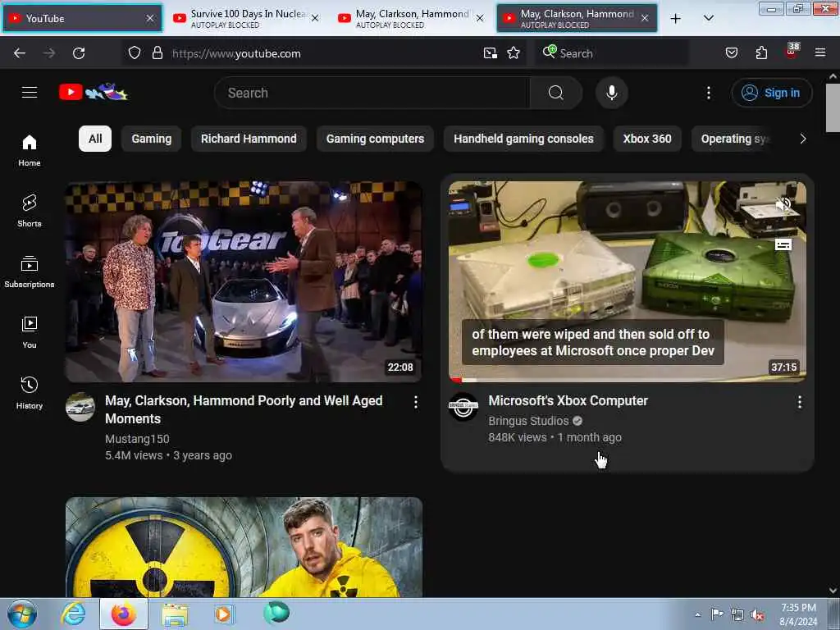Screen dimensions: 840x630
Task: Start voice search with the microphone icon
Action: (x=611, y=93)
